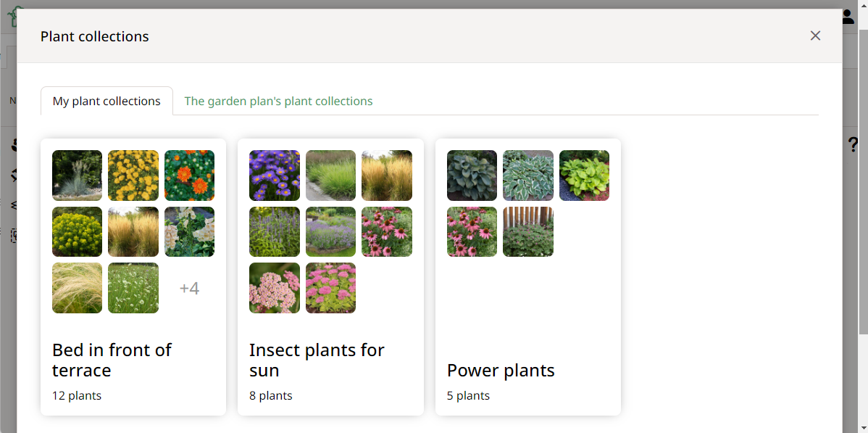Click the help question mark icon
This screenshot has width=868, height=433.
click(x=853, y=145)
